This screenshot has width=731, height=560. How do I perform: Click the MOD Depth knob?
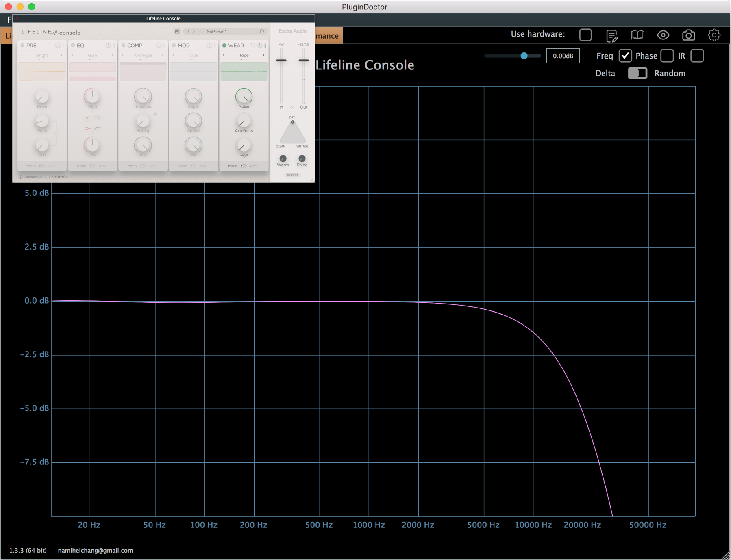point(193,96)
